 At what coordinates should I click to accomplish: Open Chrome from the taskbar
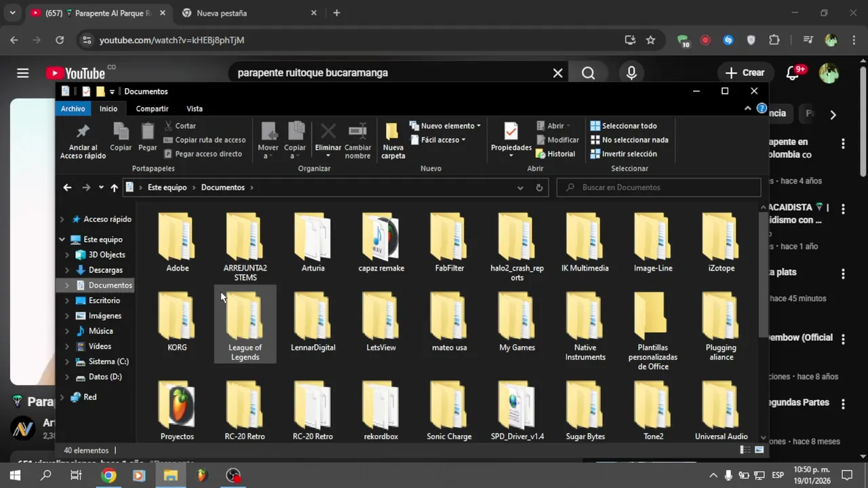coord(108,476)
